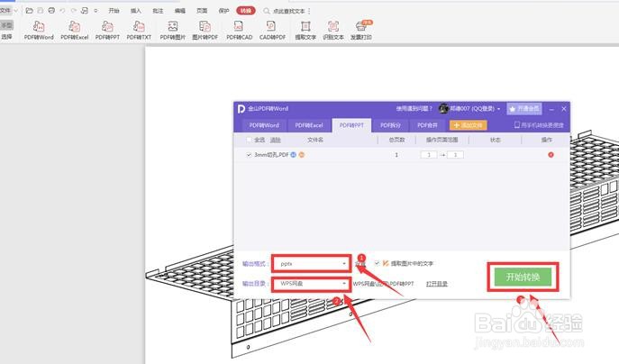Viewport: 619px width, 364px height.
Task: Open the 插入 ribbon tab
Action: (x=136, y=11)
